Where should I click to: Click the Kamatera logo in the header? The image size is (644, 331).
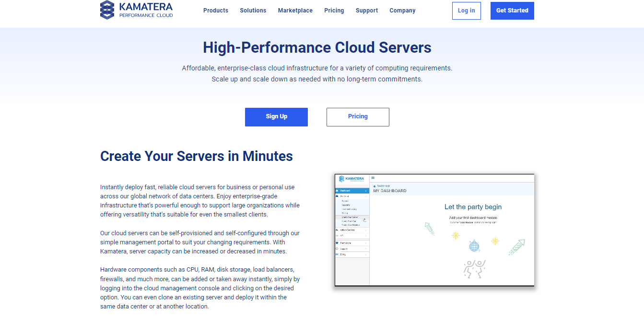click(136, 10)
